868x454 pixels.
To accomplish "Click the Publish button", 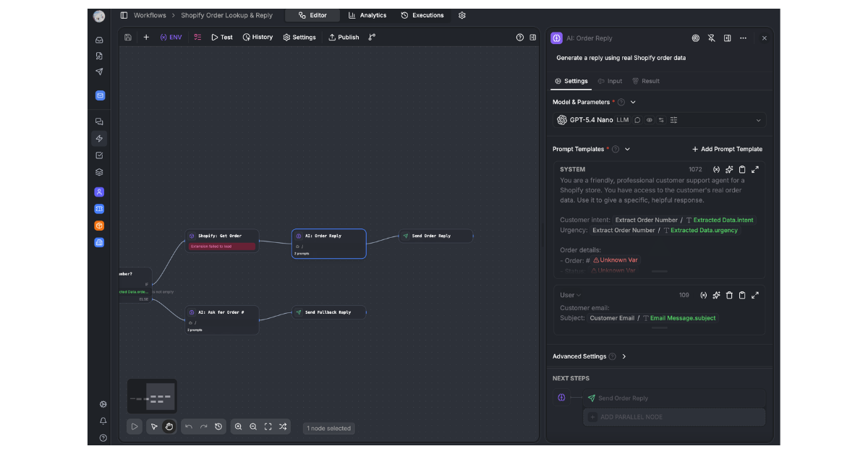I will coord(344,37).
